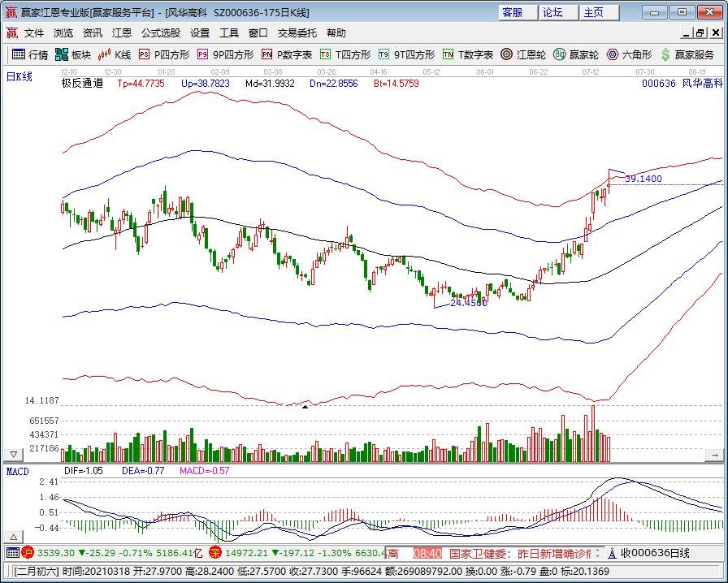Open the T数字表 tool

coord(467,54)
